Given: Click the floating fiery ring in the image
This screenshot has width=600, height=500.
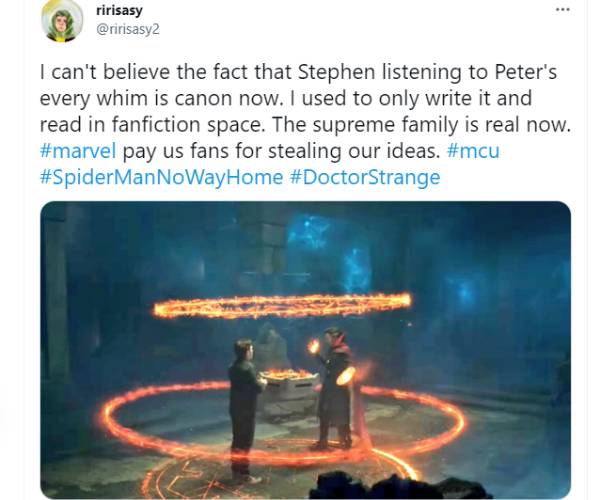Looking at the screenshot, I should [282, 306].
